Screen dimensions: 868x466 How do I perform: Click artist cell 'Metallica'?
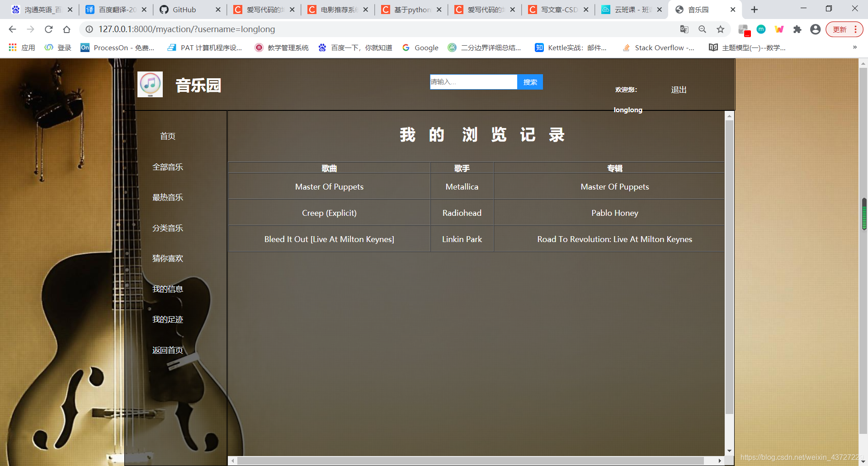point(462,186)
